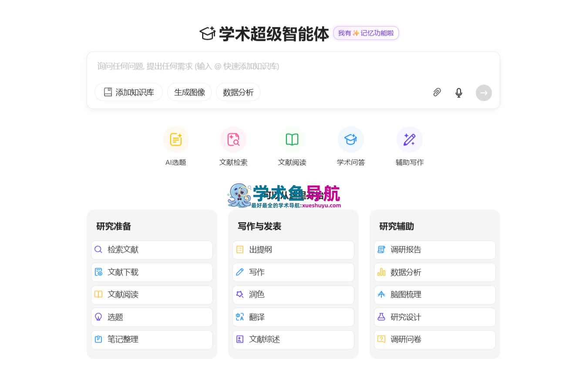569x392 pixels.
Task: Click the 文献阅读 open-book icon
Action: coord(292,139)
